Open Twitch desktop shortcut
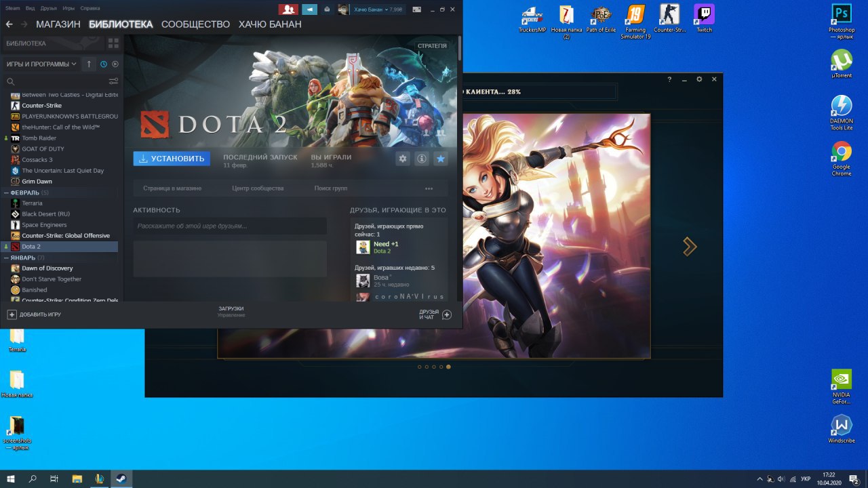Viewport: 868px width, 488px height. tap(705, 19)
